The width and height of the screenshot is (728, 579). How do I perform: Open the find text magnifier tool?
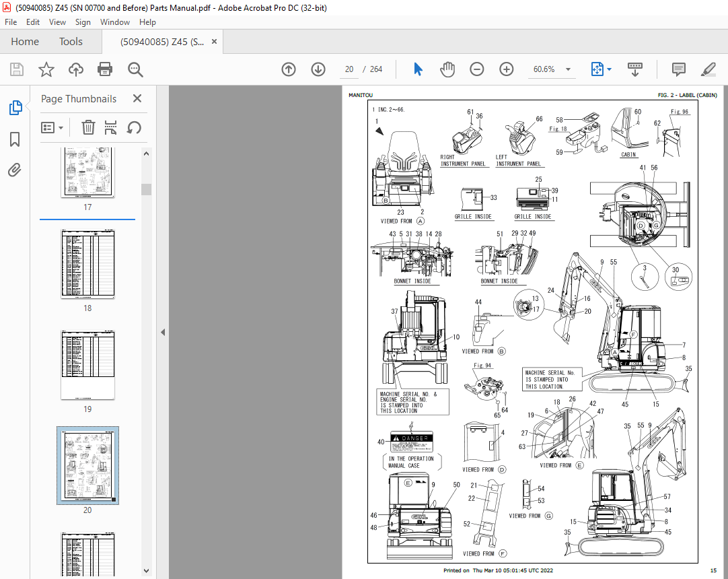click(135, 70)
